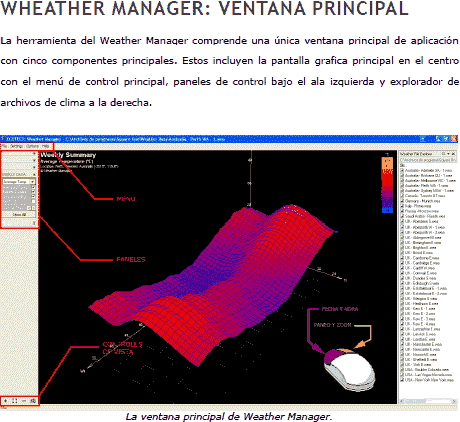The width and height of the screenshot is (460, 422).
Task: Select 'UK - Camborne E.wea' file
Action: click(x=422, y=258)
